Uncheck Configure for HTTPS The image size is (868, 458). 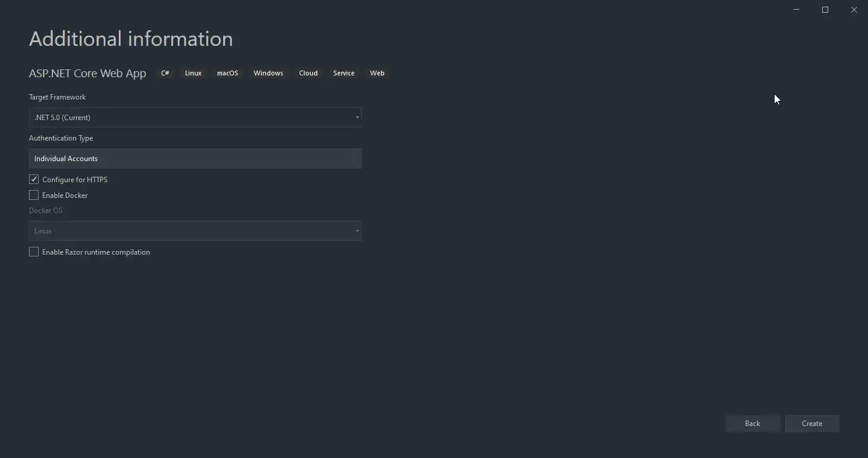point(34,179)
